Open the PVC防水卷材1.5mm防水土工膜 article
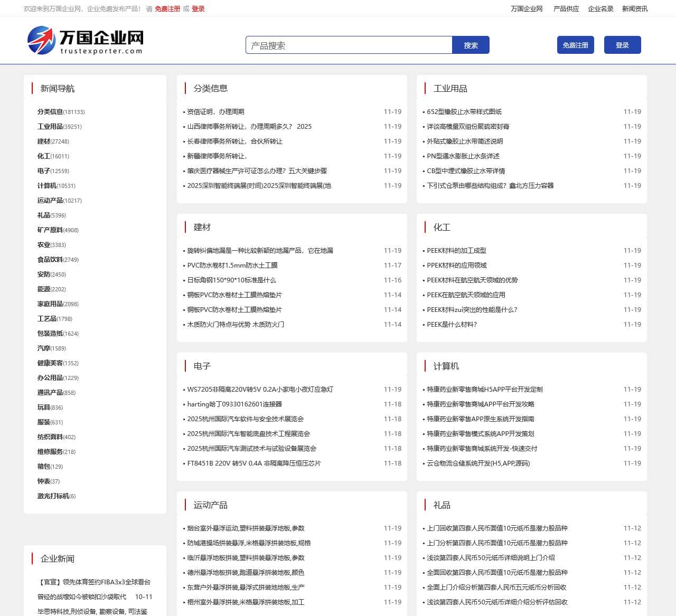The width and height of the screenshot is (676, 616). click(233, 266)
